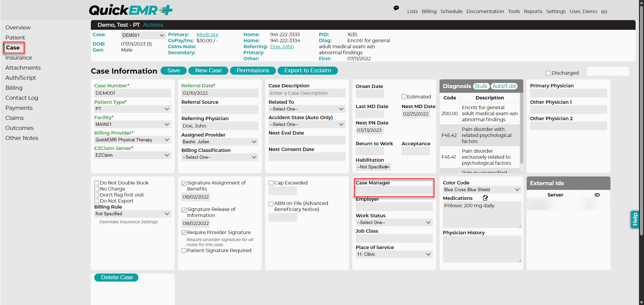Open the Case DEM001 dropdown in header
Viewport: 644px width, 305px height.
pos(143,35)
